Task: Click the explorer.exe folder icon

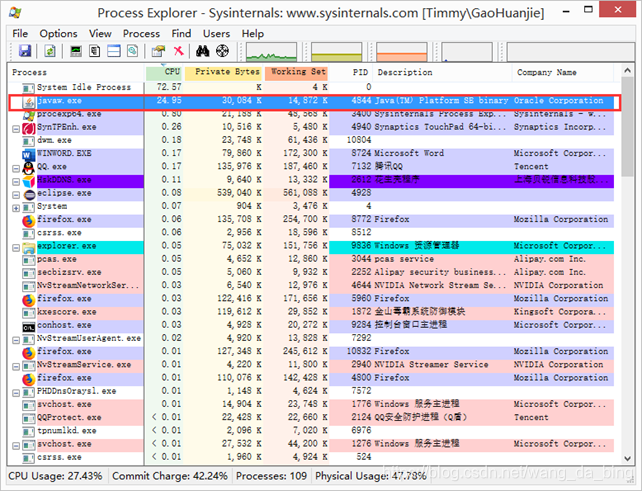Action: (29, 247)
